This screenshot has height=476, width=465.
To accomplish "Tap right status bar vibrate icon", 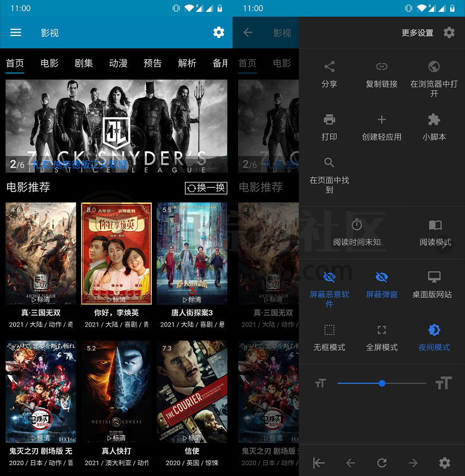I will point(408,8).
